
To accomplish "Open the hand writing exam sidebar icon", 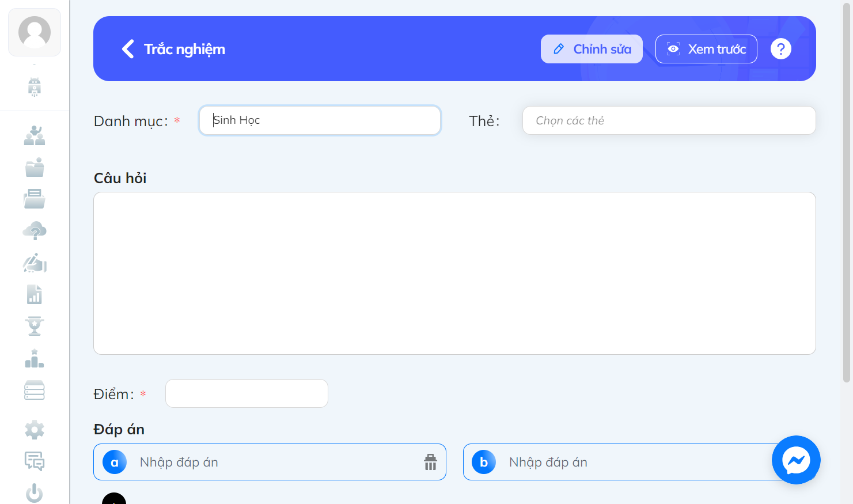I will pos(35,263).
